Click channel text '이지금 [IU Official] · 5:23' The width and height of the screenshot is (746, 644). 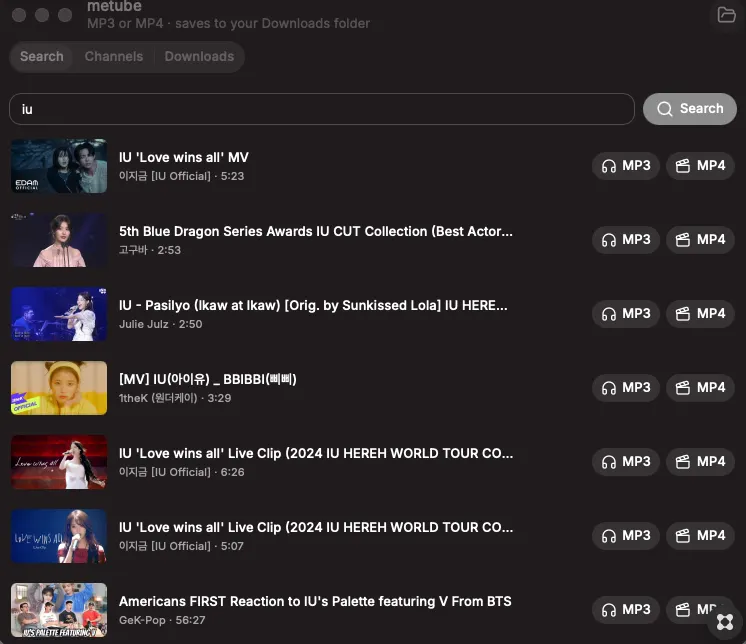tap(181, 176)
